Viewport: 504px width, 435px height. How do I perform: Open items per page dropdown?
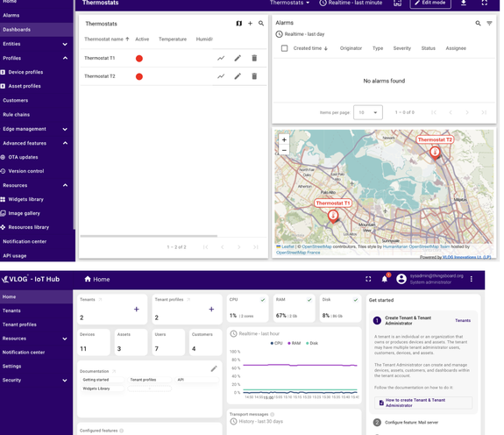click(368, 112)
